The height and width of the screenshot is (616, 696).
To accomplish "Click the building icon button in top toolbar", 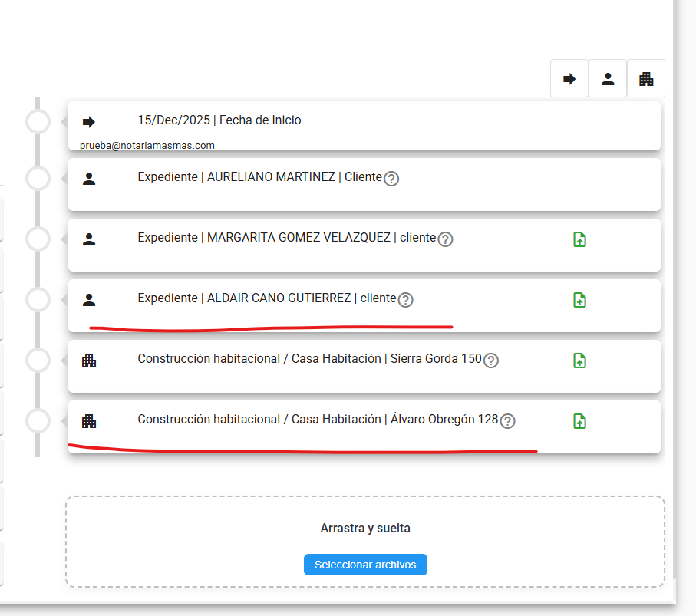I will click(x=646, y=78).
